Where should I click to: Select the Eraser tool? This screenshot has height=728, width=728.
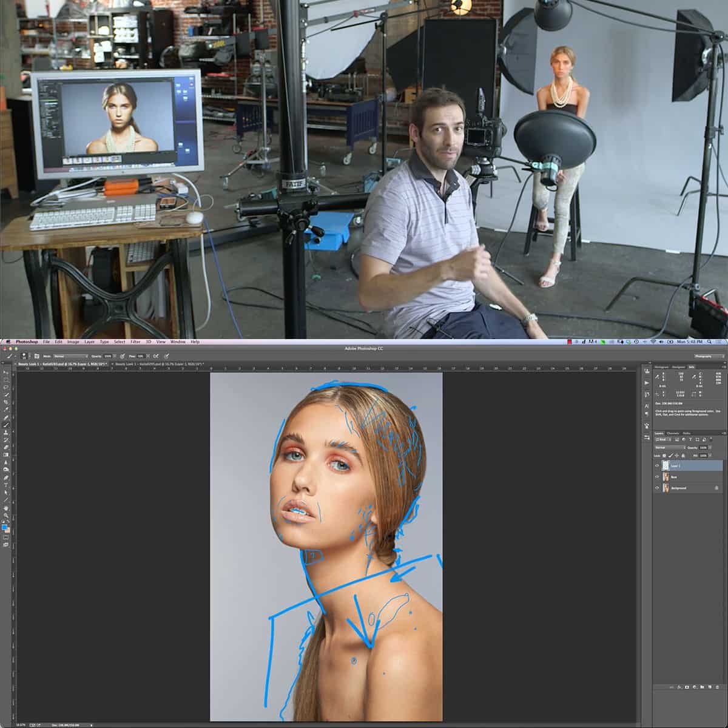[6, 447]
